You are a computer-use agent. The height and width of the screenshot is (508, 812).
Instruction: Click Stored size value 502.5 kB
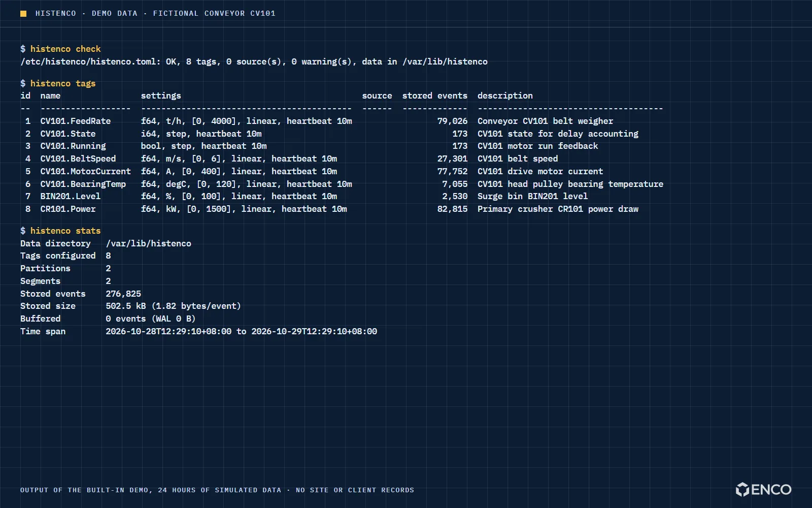pyautogui.click(x=126, y=306)
